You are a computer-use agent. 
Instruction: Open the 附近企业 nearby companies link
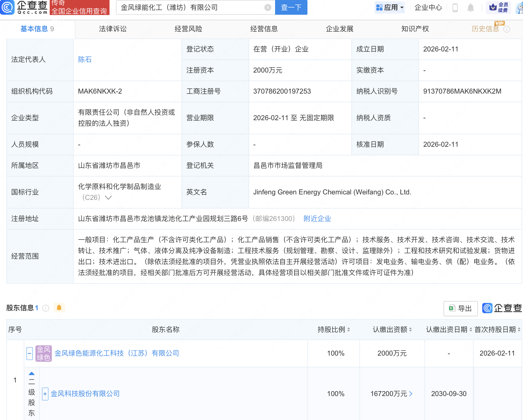click(x=317, y=219)
